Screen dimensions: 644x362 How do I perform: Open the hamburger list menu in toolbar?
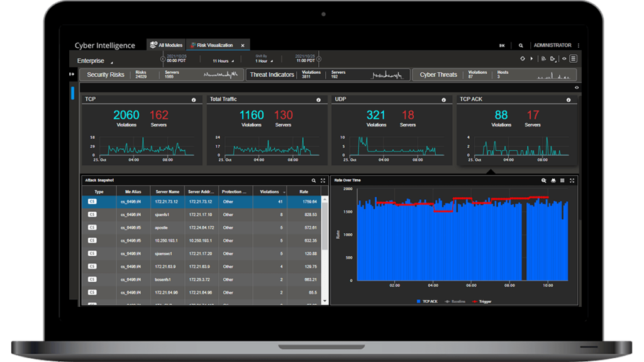coord(574,58)
